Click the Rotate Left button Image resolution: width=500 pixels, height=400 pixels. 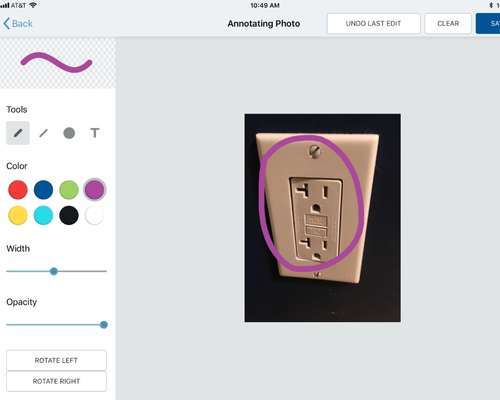click(56, 360)
